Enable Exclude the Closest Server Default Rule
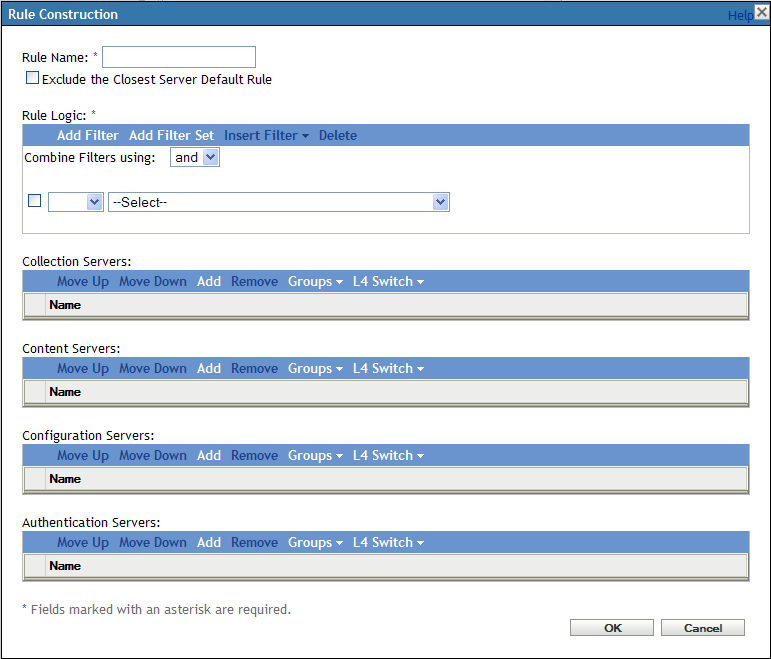Image resolution: width=771 pixels, height=659 pixels. click(32, 78)
